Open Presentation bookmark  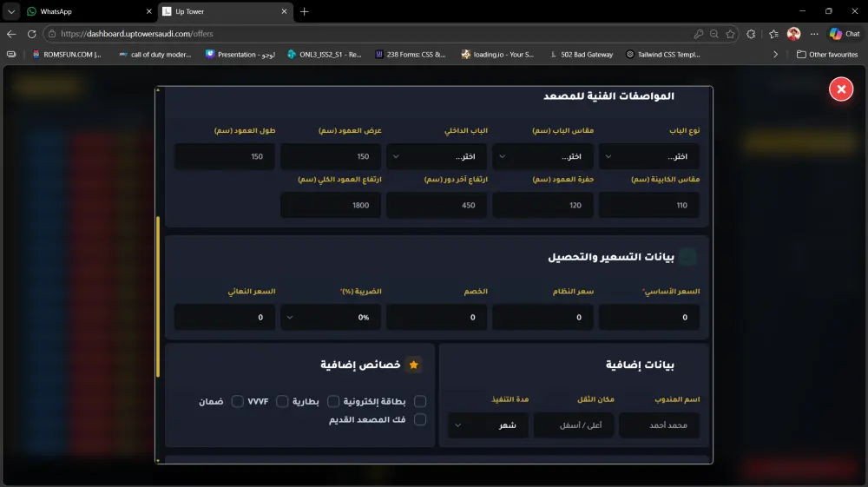(x=240, y=54)
